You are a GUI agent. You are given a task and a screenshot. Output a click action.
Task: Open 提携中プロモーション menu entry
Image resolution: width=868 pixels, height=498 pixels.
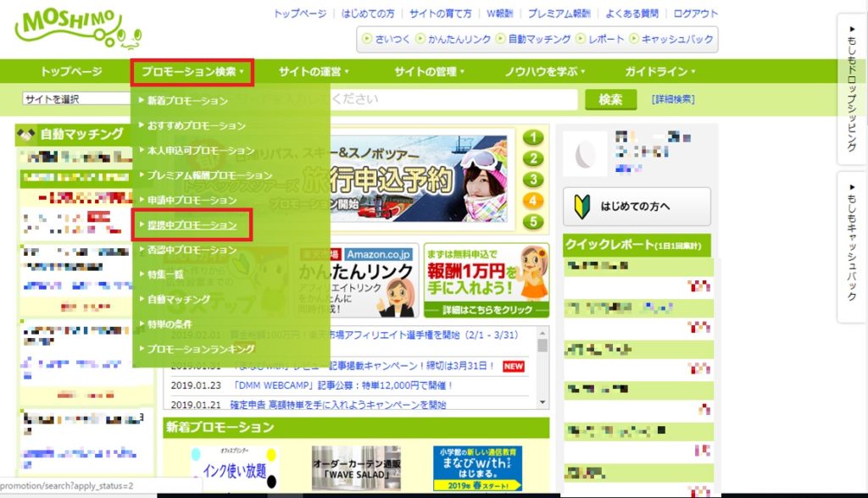192,224
